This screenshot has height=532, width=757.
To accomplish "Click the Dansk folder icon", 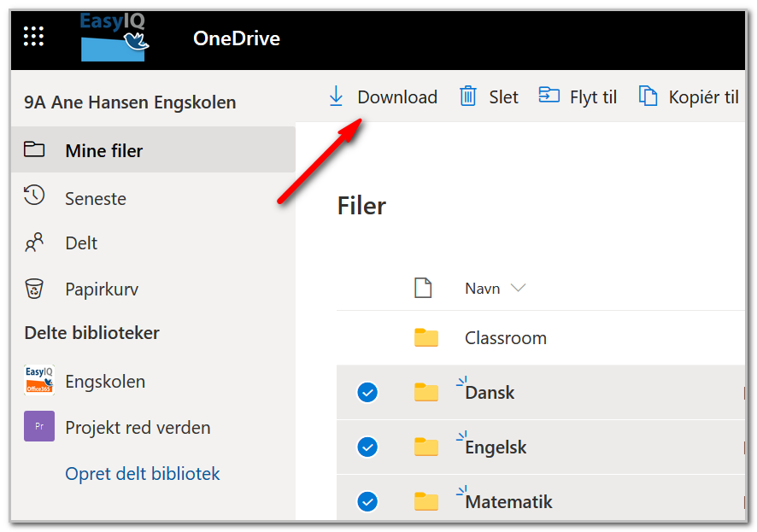I will click(x=426, y=392).
